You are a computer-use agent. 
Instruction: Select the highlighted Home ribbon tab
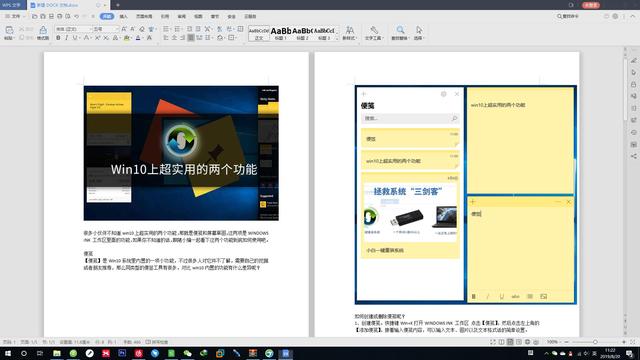(x=107, y=16)
